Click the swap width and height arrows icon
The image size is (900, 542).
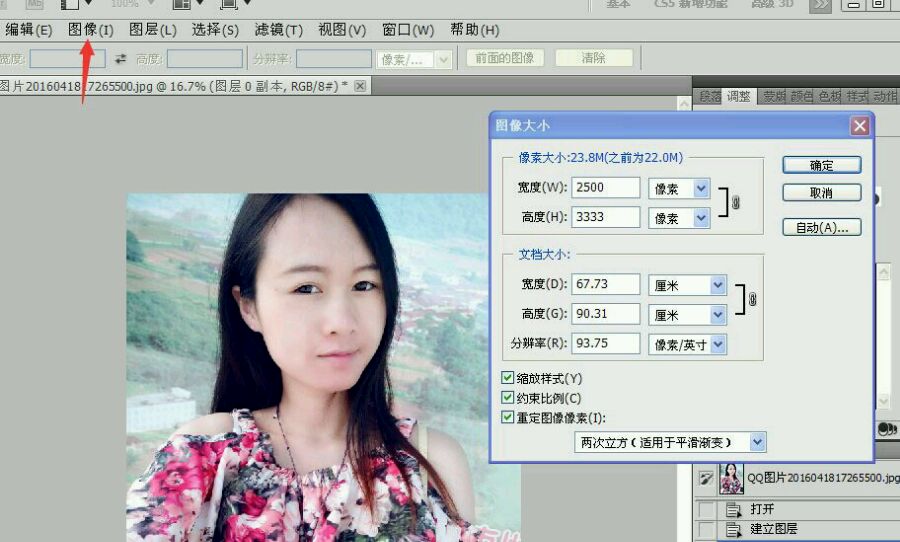(121, 58)
